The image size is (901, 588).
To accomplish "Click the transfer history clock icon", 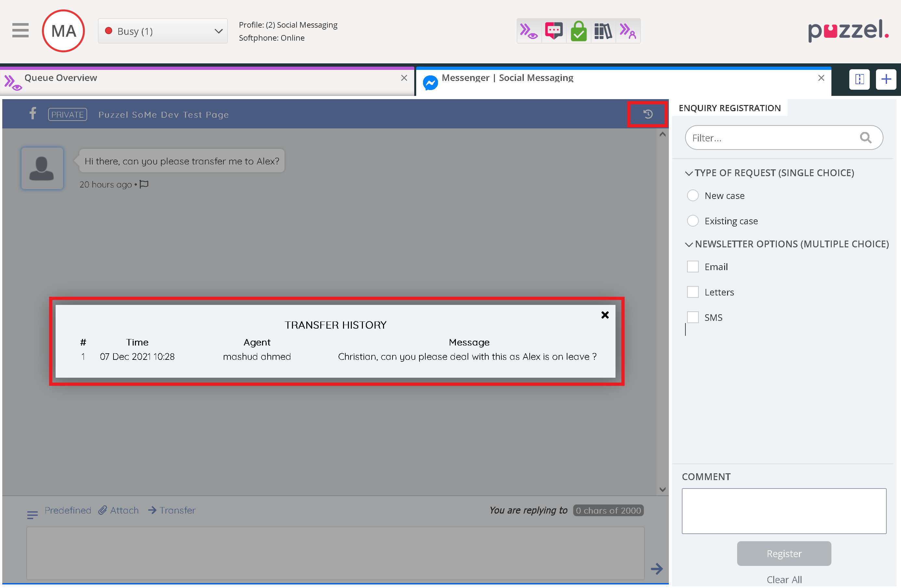I will coord(648,114).
